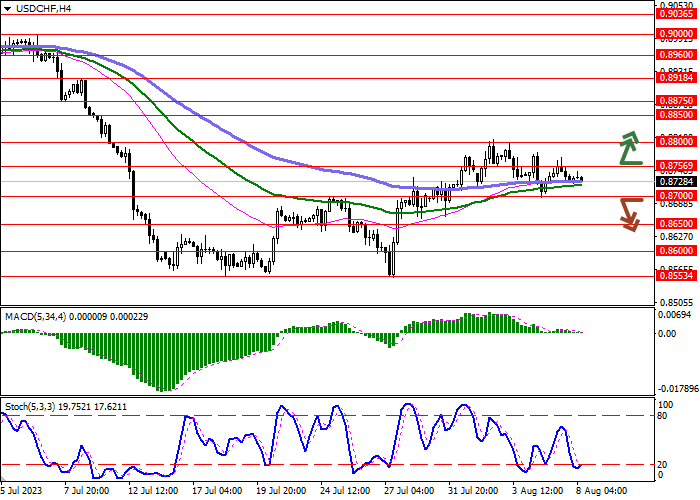Click the 80 level on Stochastic scale
Screen dimensions: 700x500
coord(663,416)
